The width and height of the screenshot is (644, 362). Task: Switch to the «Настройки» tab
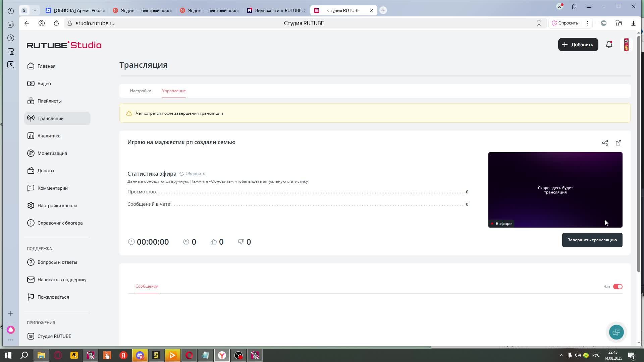(141, 91)
